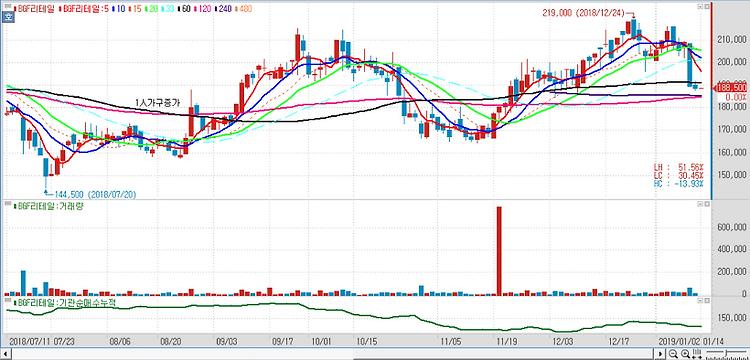Viewport: 750px width, 360px height.
Task: Select the 10-day moving average legend
Action: coord(119,9)
